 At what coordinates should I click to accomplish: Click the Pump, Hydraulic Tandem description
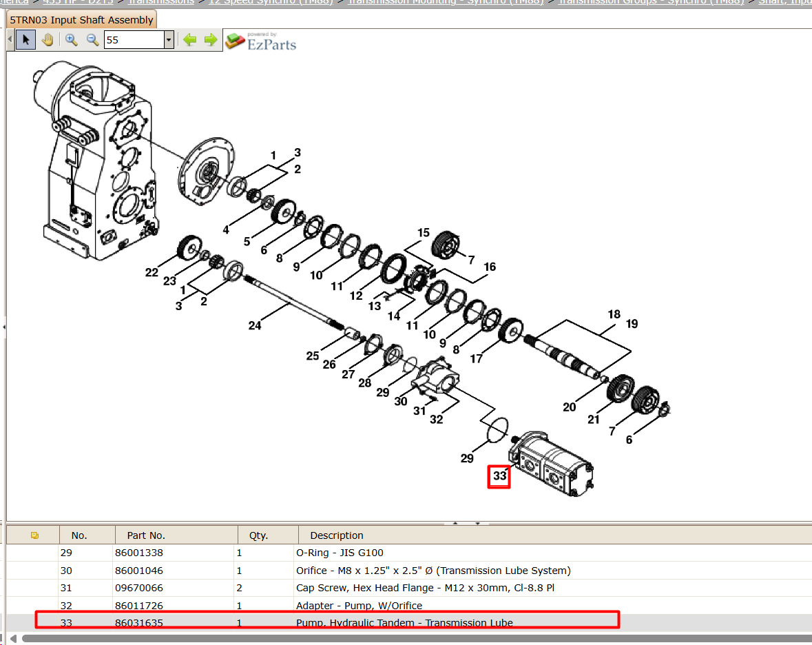(404, 623)
